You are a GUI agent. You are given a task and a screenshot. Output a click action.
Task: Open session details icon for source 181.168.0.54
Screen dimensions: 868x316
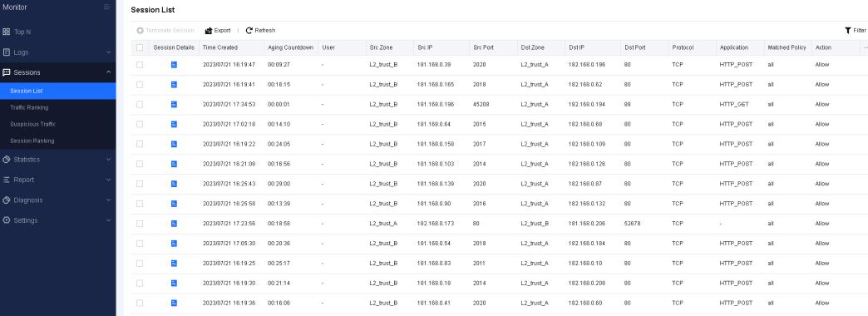(174, 244)
